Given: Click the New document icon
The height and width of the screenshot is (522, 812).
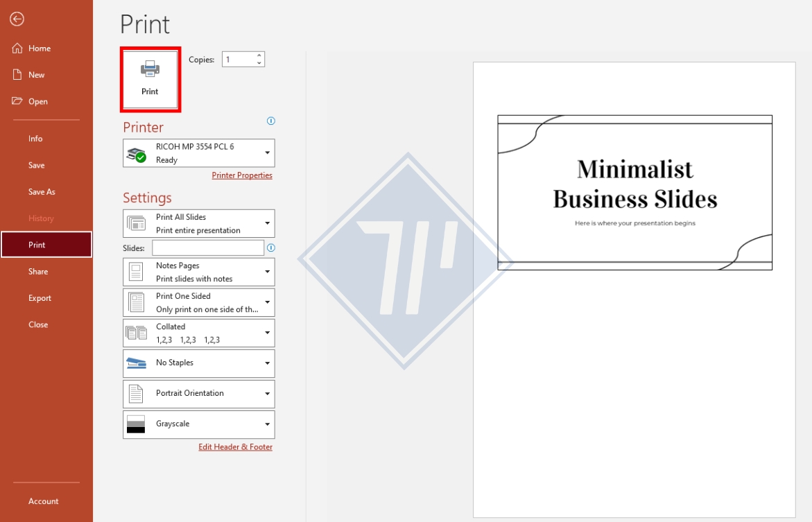Looking at the screenshot, I should point(17,75).
